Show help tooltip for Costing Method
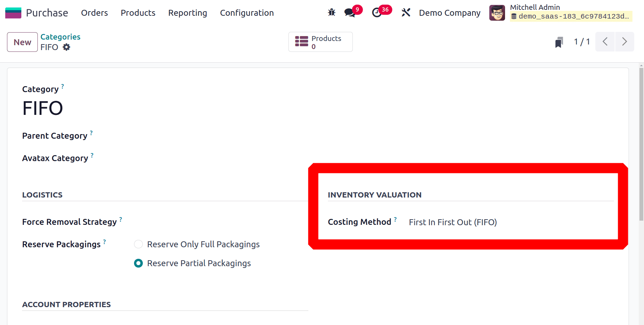 tap(395, 219)
